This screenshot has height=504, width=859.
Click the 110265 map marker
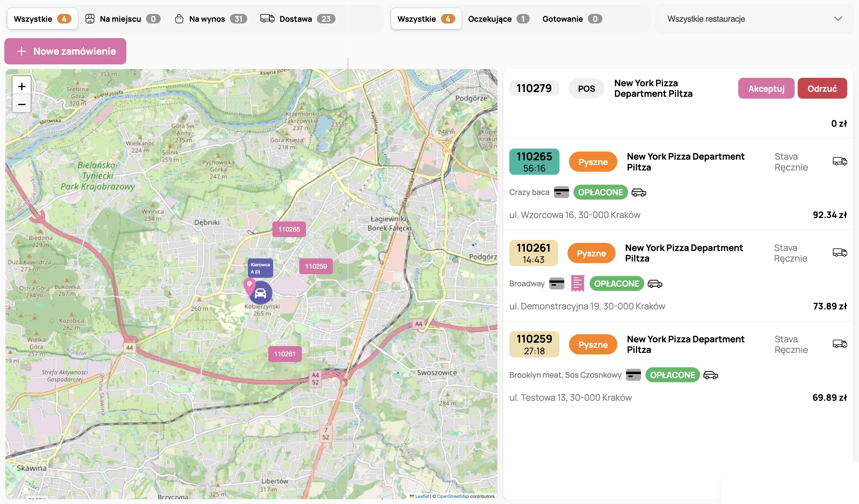tap(289, 229)
